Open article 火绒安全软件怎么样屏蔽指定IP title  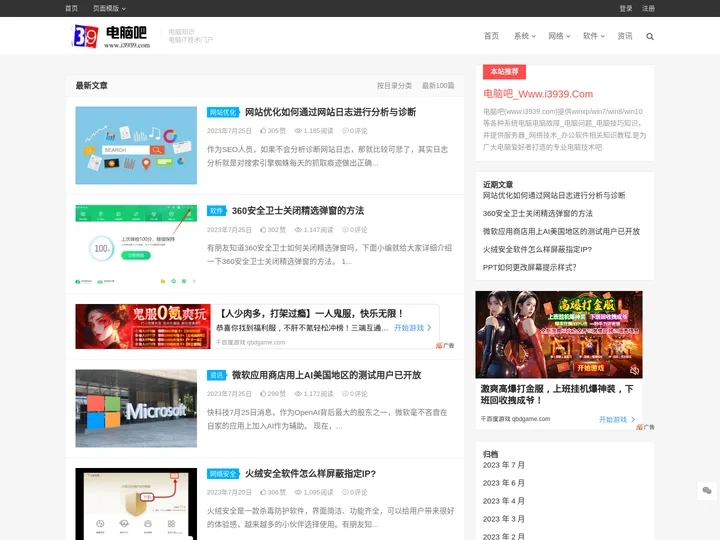coord(310,473)
